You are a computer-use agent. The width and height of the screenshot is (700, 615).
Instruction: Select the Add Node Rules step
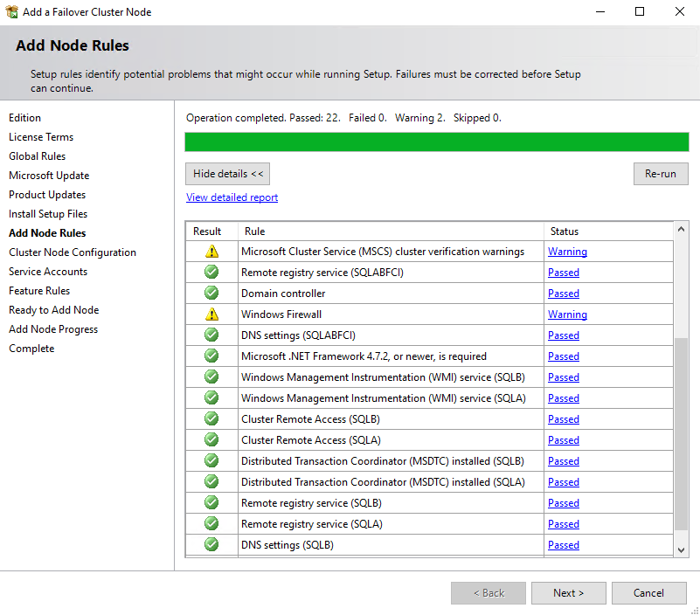(47, 233)
